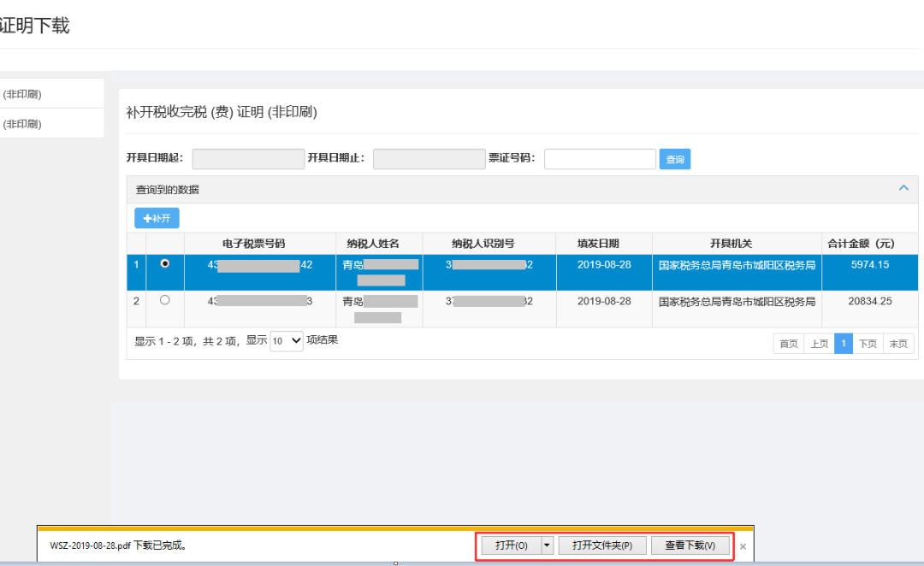Open WSZ-2019-08-28.pdf with 打开(O)
The width and height of the screenshot is (924, 566).
[x=513, y=545]
